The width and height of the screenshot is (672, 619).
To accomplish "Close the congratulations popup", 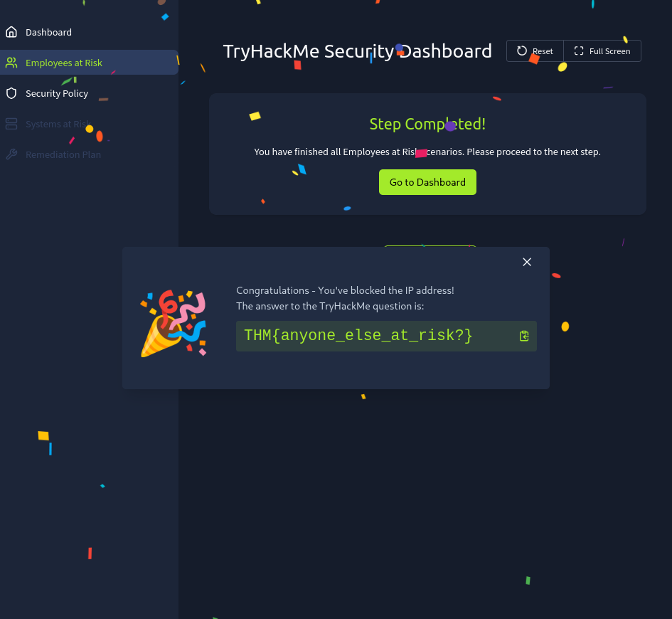I will coord(527,262).
